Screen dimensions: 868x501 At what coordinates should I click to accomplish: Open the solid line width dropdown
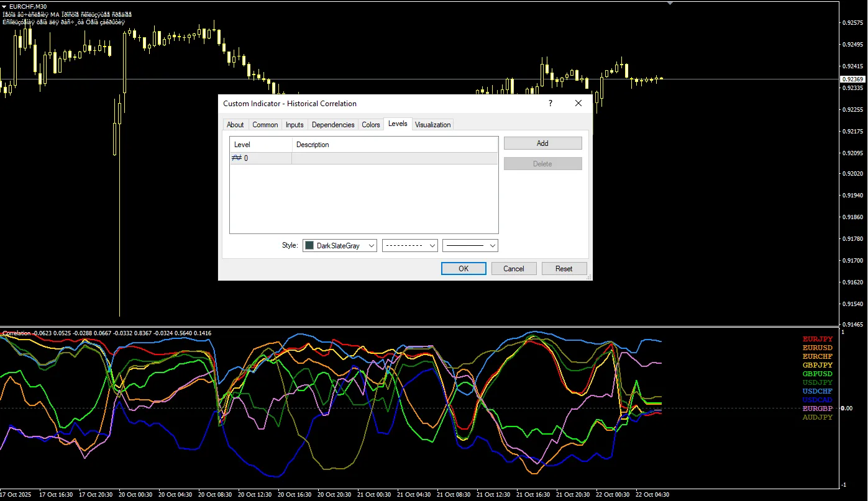(470, 246)
